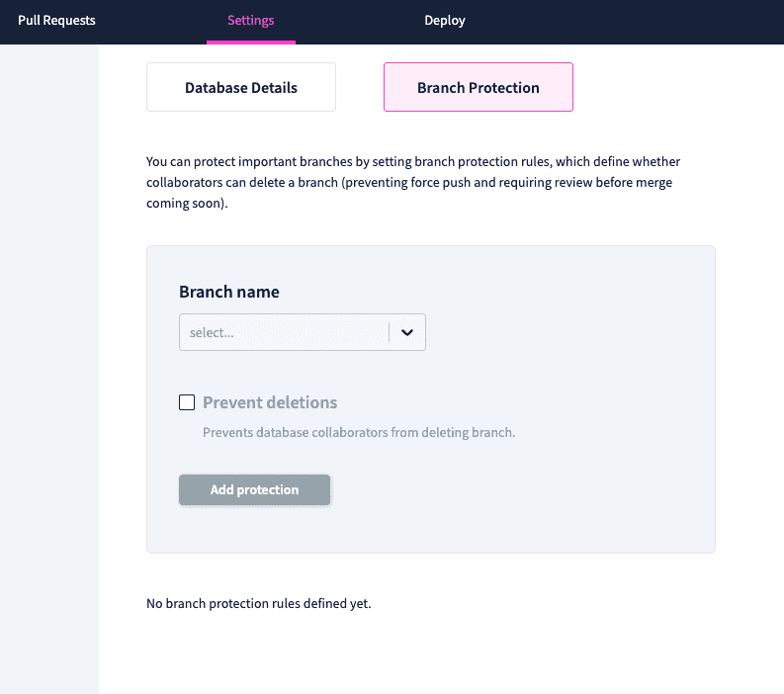Click the Prevents database collaborators description text
The width and height of the screenshot is (784, 694).
(x=359, y=432)
